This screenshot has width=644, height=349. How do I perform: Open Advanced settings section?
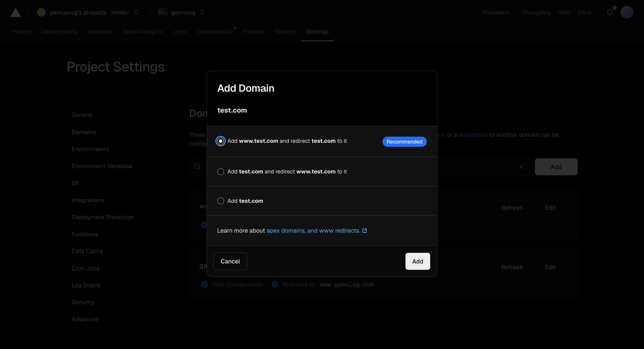85,319
